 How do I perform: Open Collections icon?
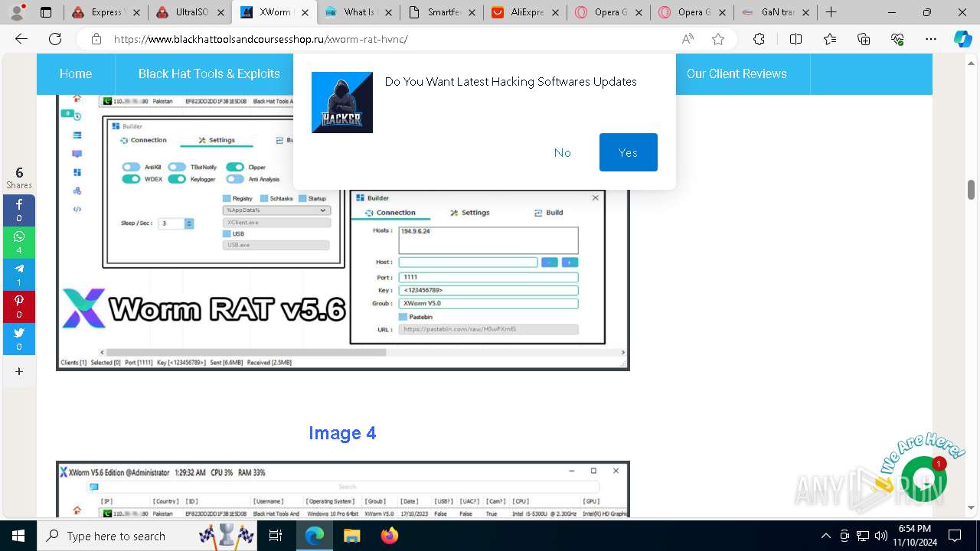pos(864,39)
